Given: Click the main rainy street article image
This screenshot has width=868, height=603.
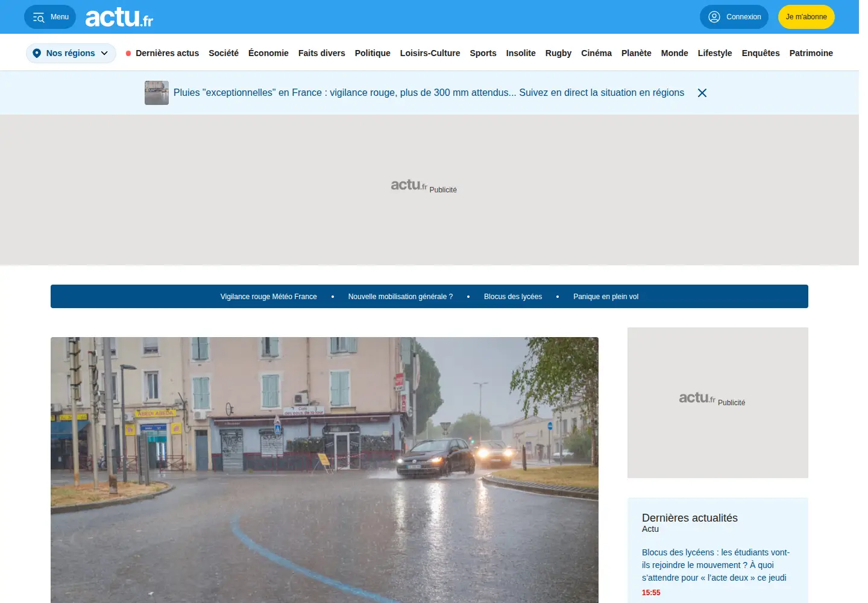Looking at the screenshot, I should click(x=324, y=470).
